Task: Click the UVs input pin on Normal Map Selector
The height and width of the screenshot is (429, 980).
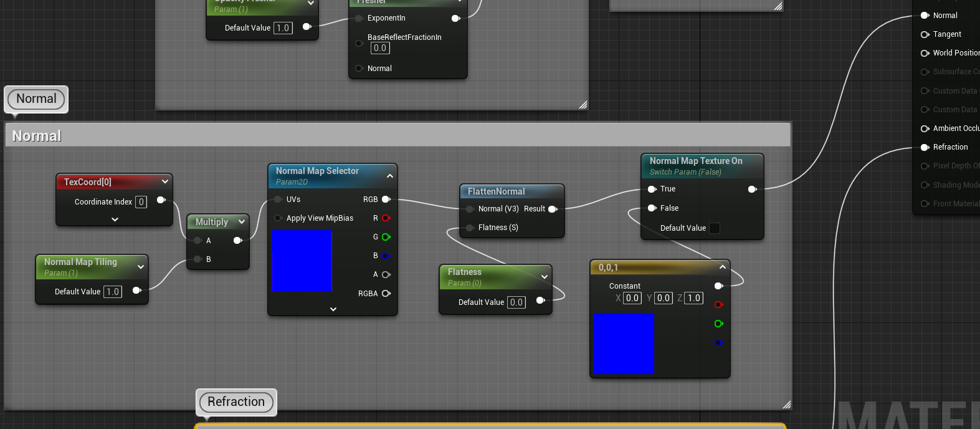Action: [278, 200]
